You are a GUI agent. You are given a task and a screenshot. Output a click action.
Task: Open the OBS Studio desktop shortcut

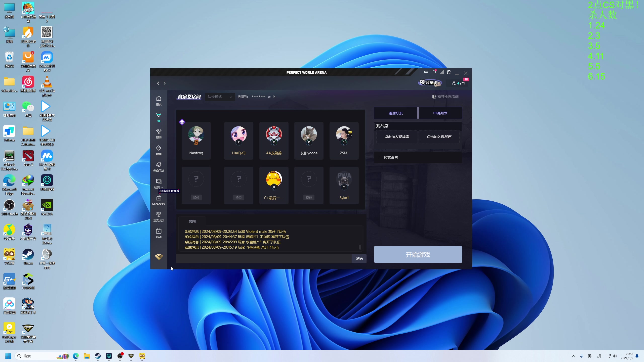click(9, 207)
